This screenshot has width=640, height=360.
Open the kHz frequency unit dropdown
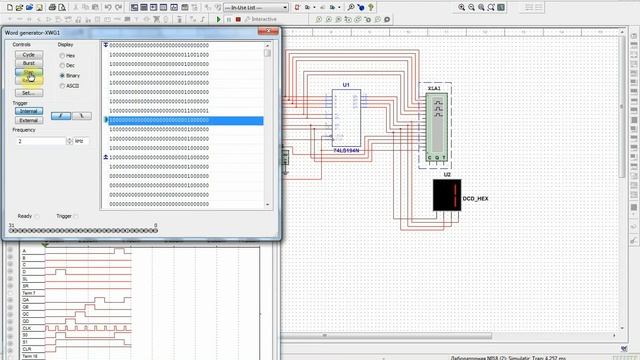[x=81, y=141]
